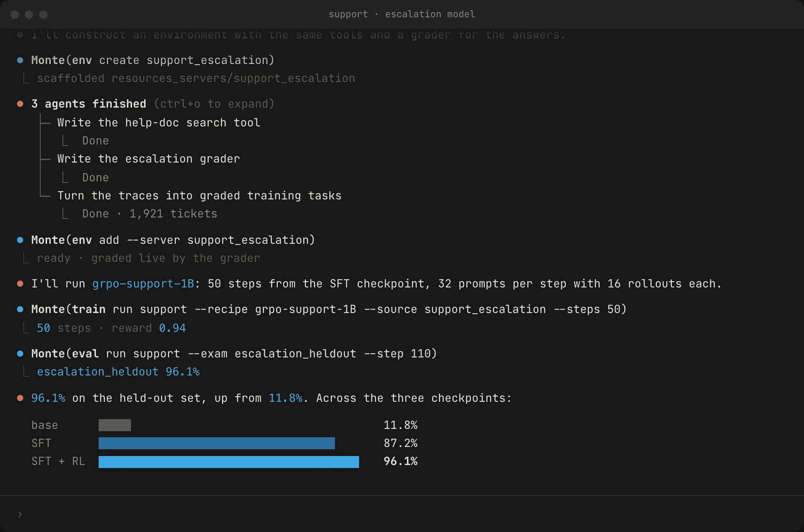Click the prompt input field at the bottom

tap(402, 514)
